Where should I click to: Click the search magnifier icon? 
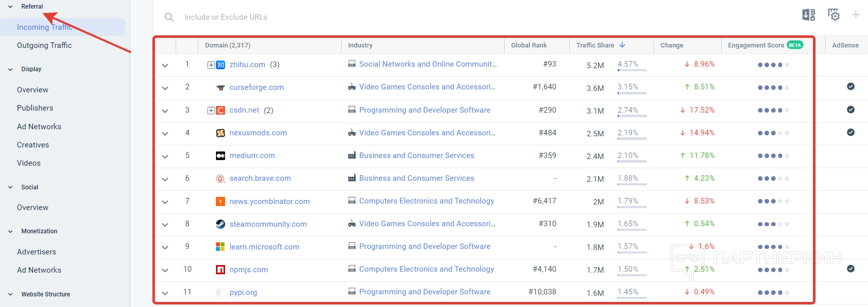pyautogui.click(x=169, y=17)
